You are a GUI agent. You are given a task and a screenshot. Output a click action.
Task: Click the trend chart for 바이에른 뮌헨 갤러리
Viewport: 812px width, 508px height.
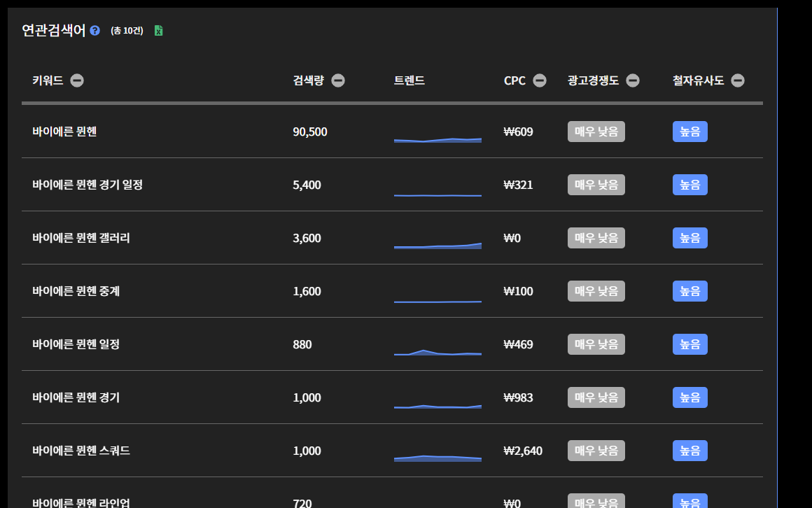437,245
